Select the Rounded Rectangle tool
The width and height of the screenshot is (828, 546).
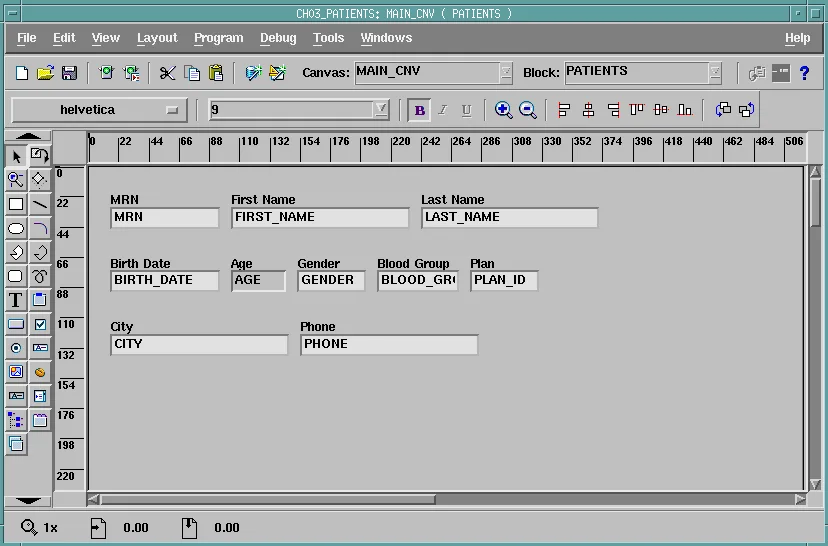pos(16,276)
